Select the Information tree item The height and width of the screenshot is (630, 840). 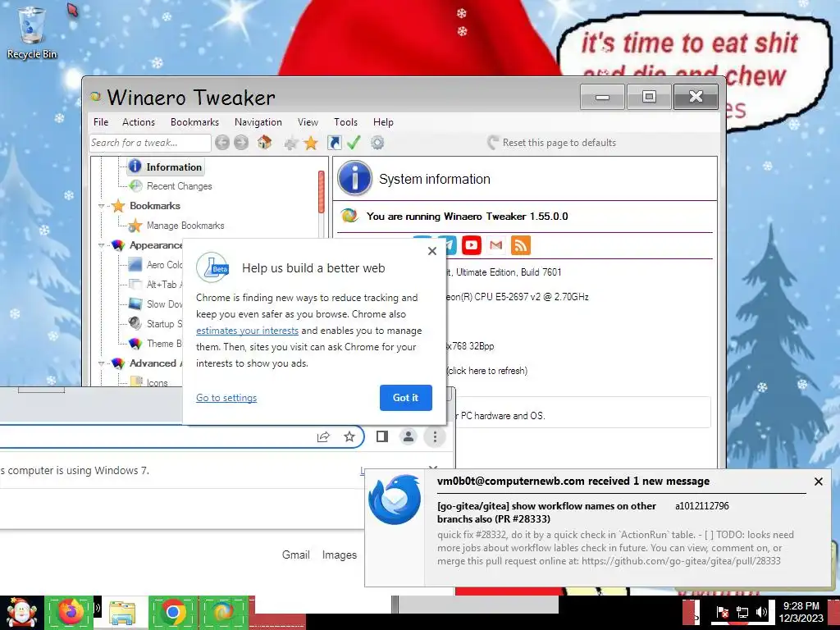[x=166, y=167]
